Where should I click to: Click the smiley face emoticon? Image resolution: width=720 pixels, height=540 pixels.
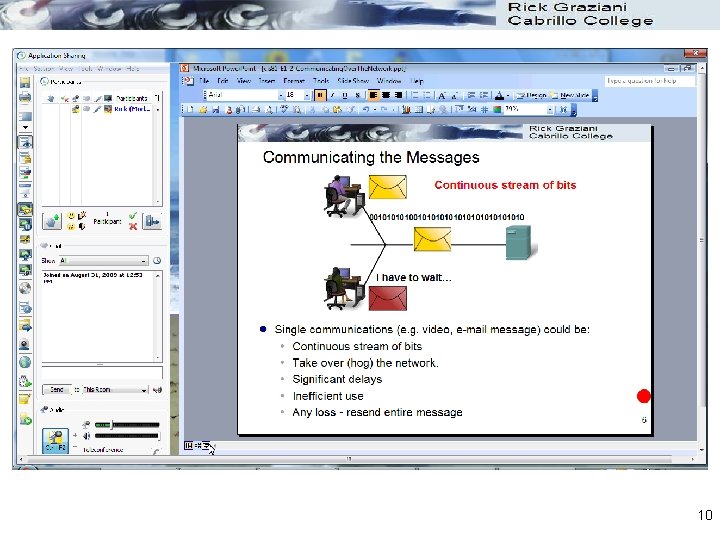click(x=71, y=215)
